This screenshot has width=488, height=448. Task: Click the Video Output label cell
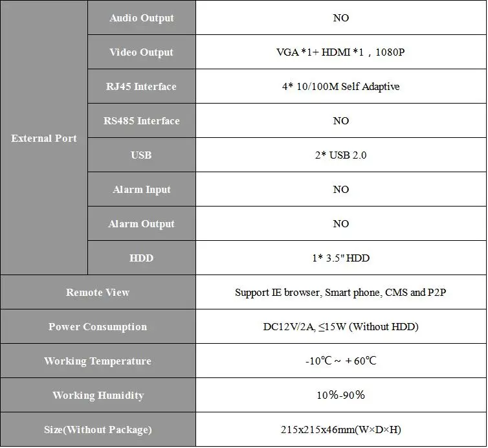tap(142, 52)
